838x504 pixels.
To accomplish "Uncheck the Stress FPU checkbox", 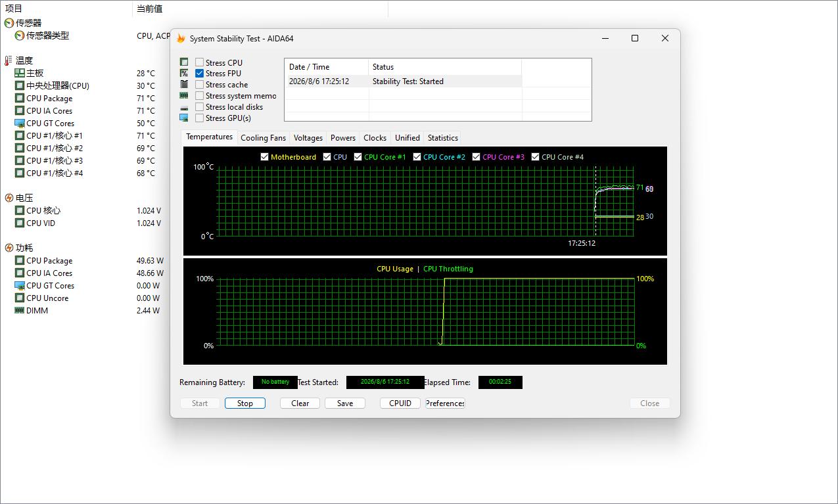I will coord(199,74).
